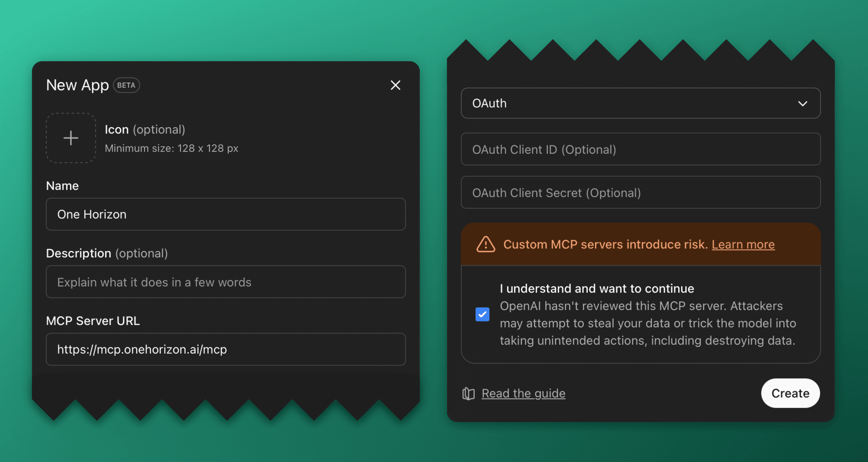Screen dimensions: 868x462
Task: Click the New App dialog title
Action: pyautogui.click(x=77, y=85)
